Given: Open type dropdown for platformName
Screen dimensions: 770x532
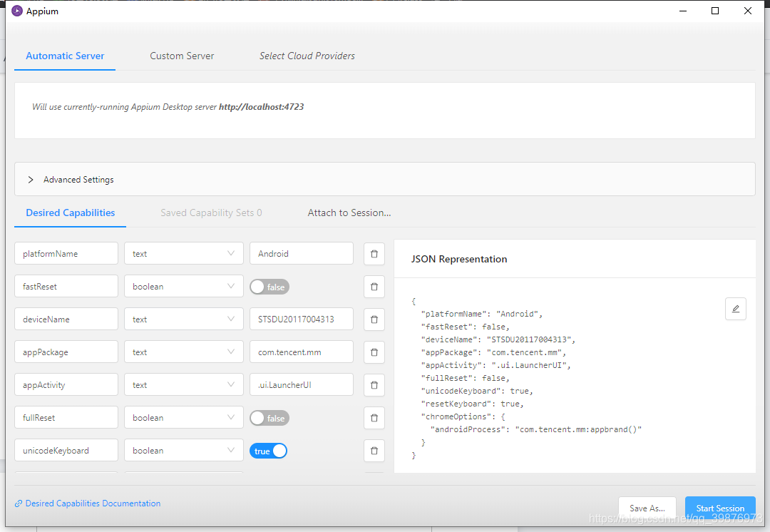Looking at the screenshot, I should [184, 253].
